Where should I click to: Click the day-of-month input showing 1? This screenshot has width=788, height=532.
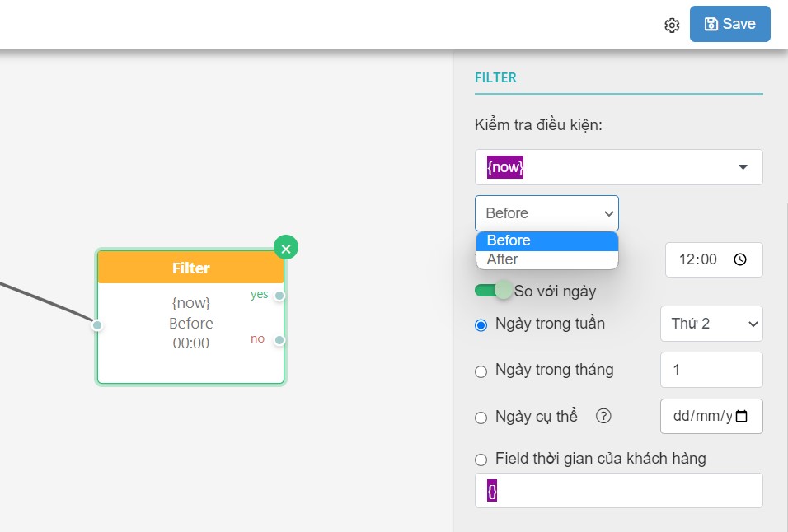tap(711, 370)
